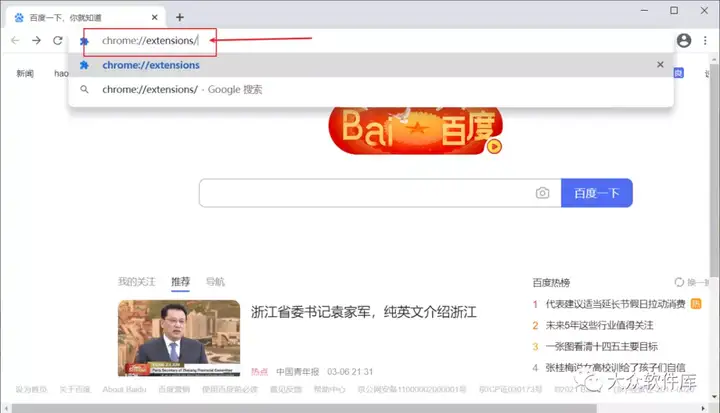Open hot item 未来5年这些行业值得关注
The image size is (720, 413).
pyautogui.click(x=599, y=325)
